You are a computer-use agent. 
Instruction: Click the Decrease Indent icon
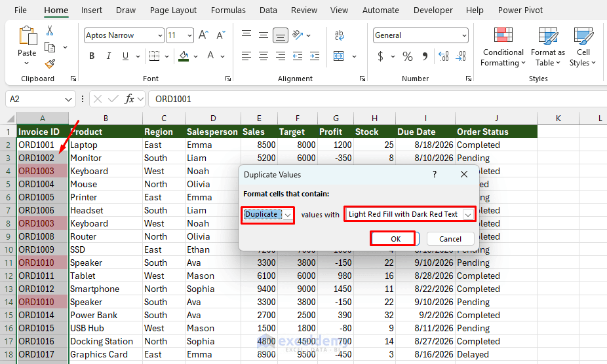pos(298,56)
